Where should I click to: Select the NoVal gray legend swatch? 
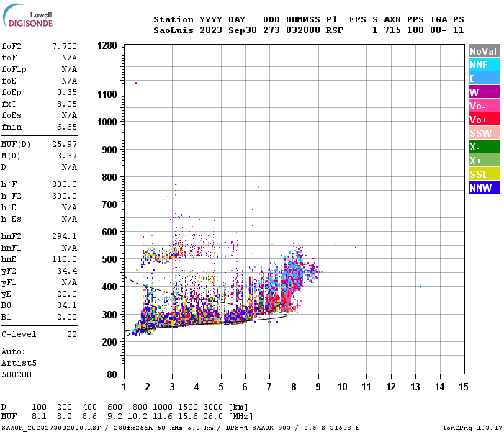[x=484, y=51]
